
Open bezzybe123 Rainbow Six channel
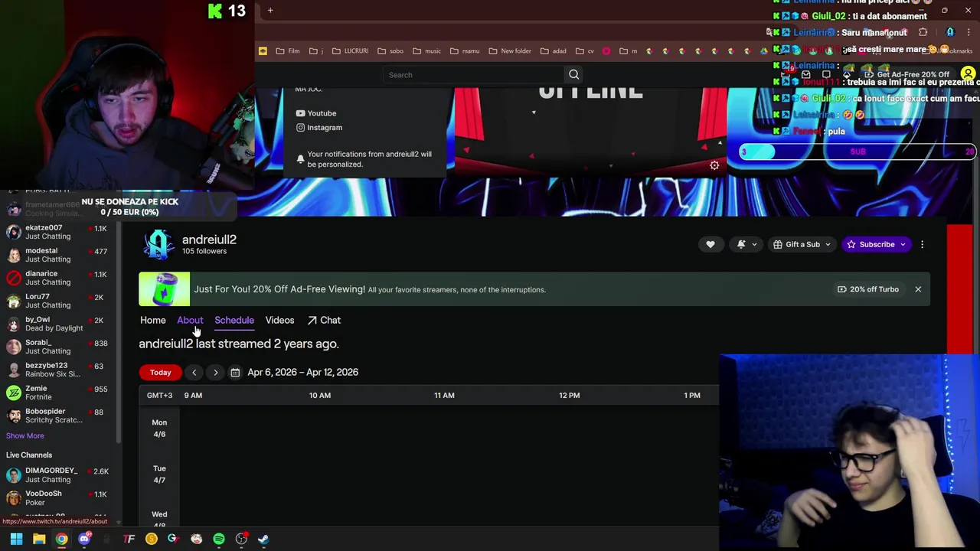pos(57,370)
